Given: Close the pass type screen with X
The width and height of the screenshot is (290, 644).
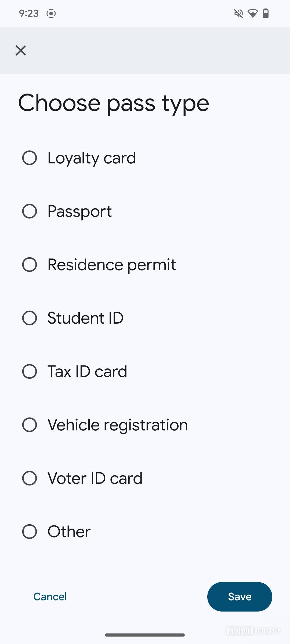Looking at the screenshot, I should 21,50.
